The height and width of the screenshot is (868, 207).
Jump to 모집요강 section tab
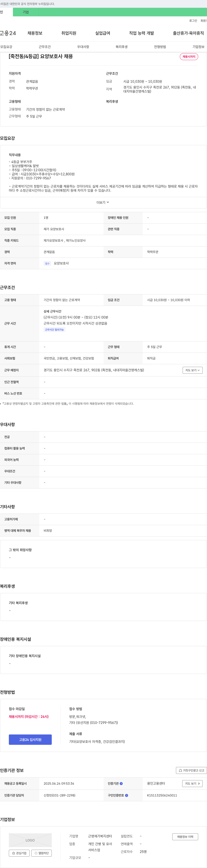point(6,47)
